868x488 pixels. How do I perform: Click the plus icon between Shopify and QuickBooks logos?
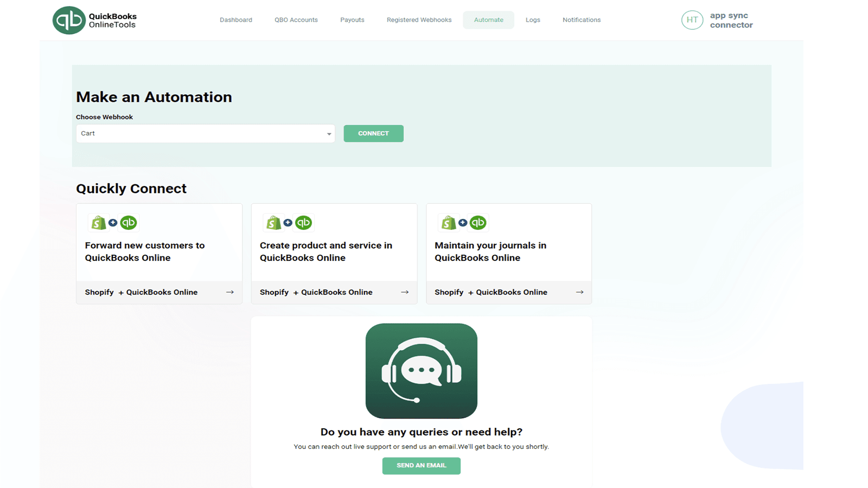tap(112, 222)
